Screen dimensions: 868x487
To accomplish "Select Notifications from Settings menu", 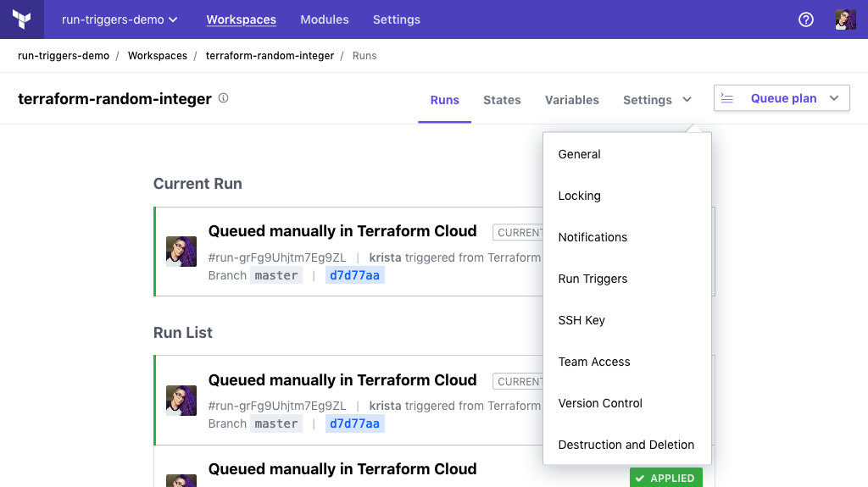I will 627,237.
